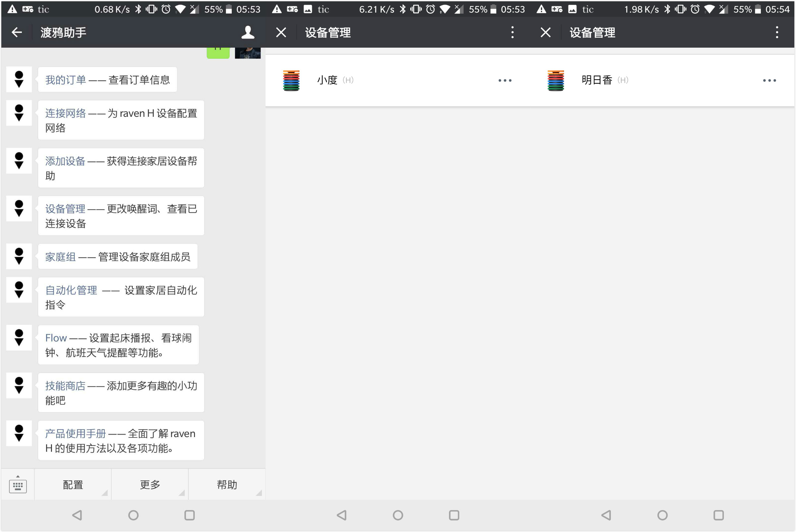The width and height of the screenshot is (796, 532).
Task: Tap the 明日香 speaker device icon
Action: click(556, 80)
